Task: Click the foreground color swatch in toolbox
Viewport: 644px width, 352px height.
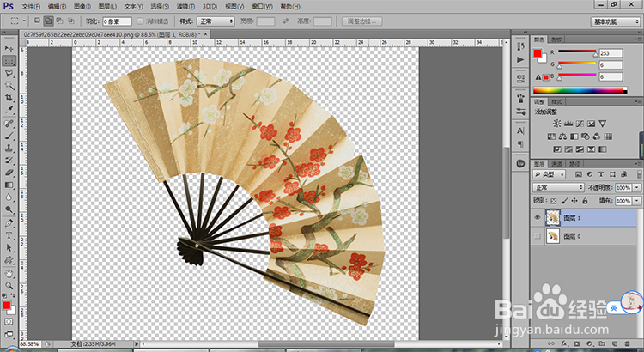Action: tap(7, 306)
